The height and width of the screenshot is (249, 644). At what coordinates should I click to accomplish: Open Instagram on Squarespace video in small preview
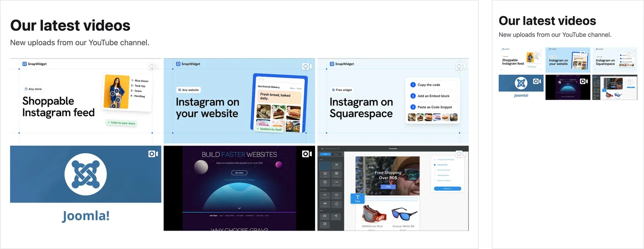(615, 60)
